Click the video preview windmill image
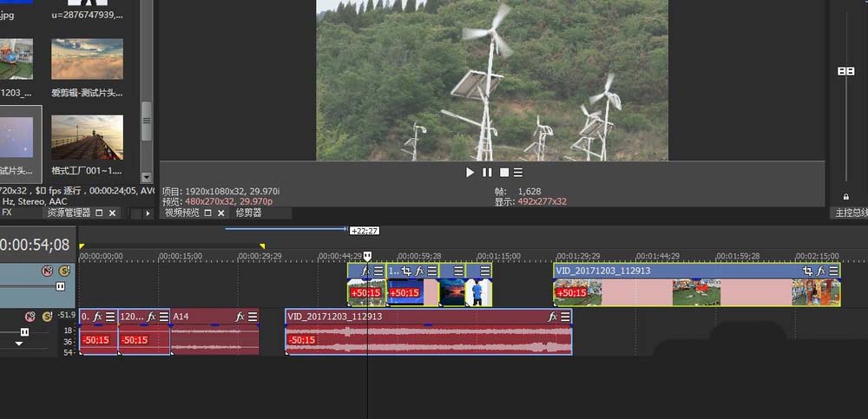The width and height of the screenshot is (868, 419). 492,81
